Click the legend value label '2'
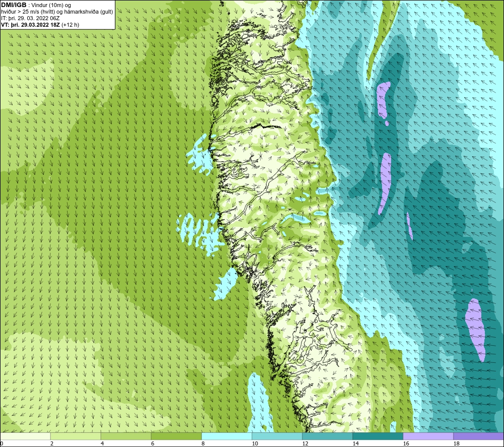The image size is (504, 447). (52, 444)
